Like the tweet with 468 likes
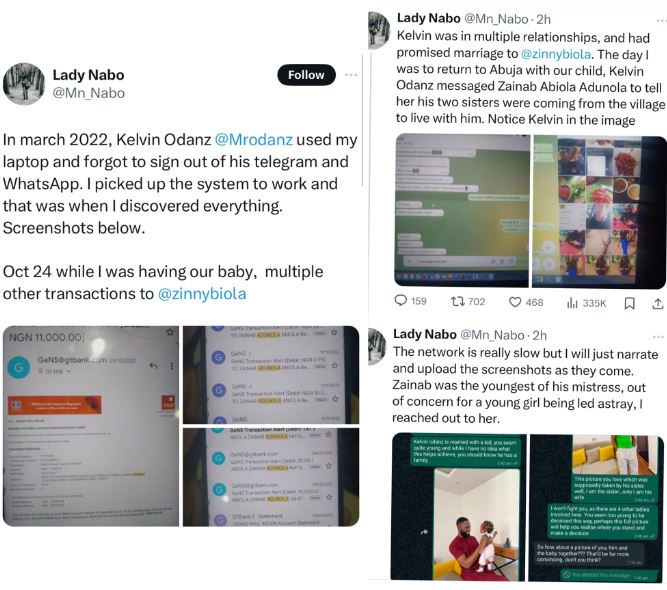667x590 pixels. click(x=515, y=302)
